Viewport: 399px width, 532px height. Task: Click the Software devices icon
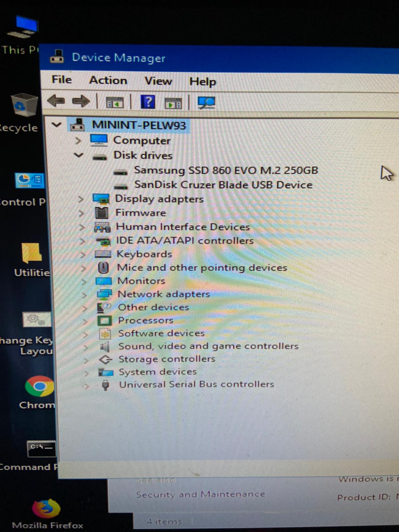[x=105, y=333]
